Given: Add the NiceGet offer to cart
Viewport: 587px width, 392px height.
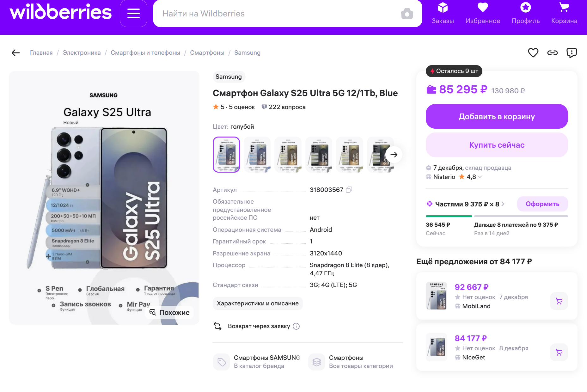Looking at the screenshot, I should pyautogui.click(x=559, y=352).
